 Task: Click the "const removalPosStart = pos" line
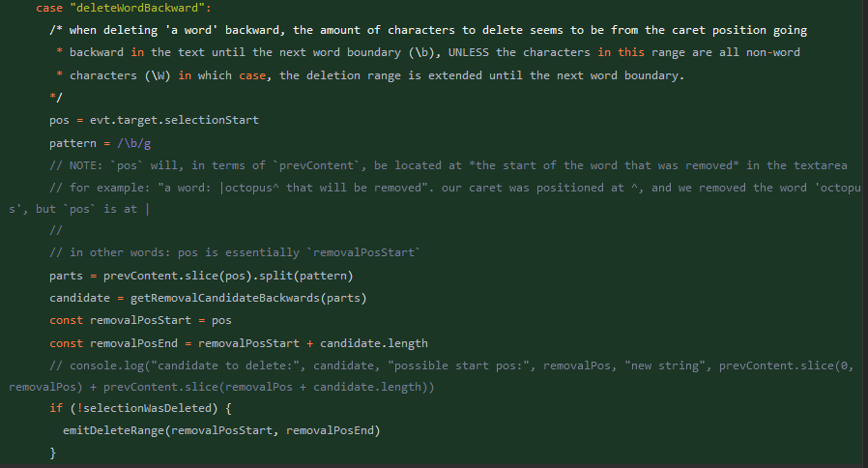point(140,319)
